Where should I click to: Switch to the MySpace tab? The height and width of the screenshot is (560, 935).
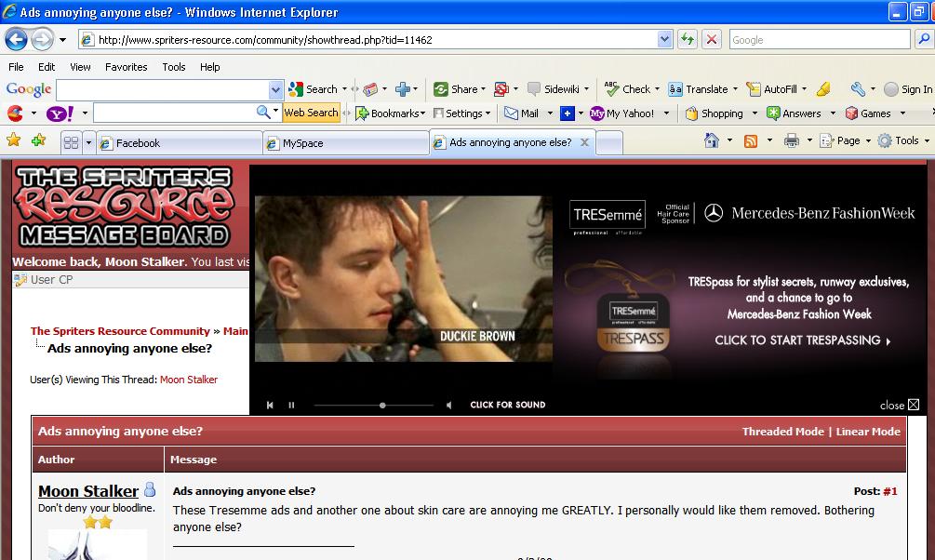[x=346, y=143]
